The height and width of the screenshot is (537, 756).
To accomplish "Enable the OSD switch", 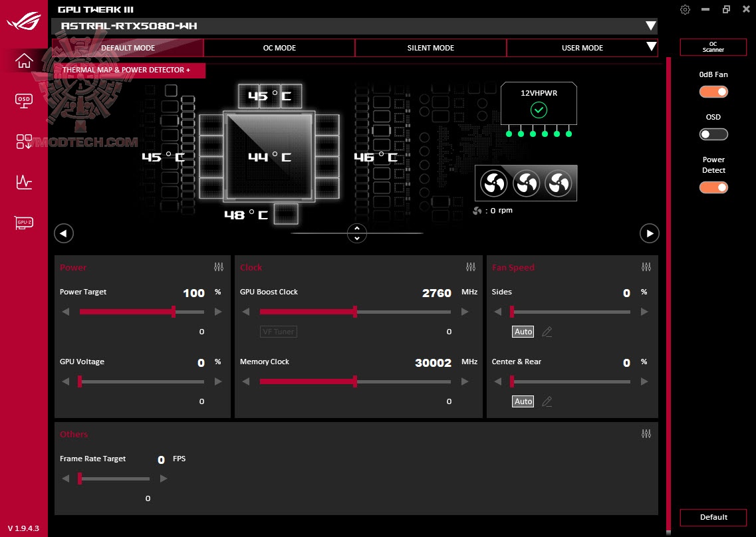I will 713,134.
